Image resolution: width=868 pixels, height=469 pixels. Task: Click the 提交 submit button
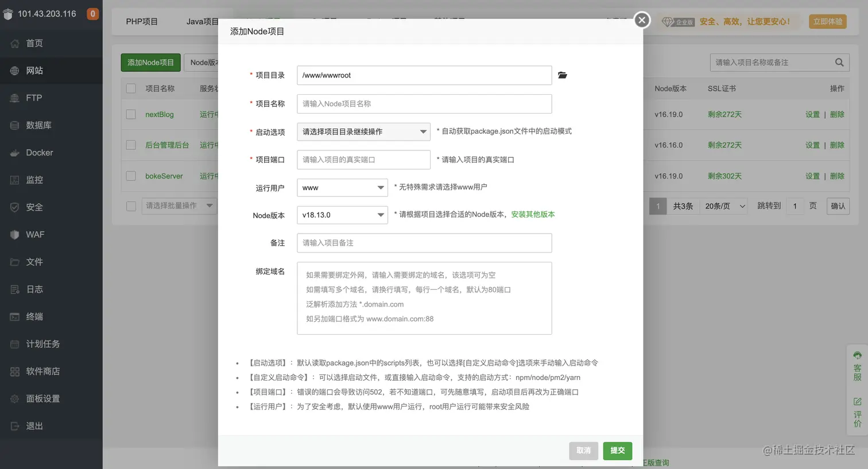tap(618, 451)
